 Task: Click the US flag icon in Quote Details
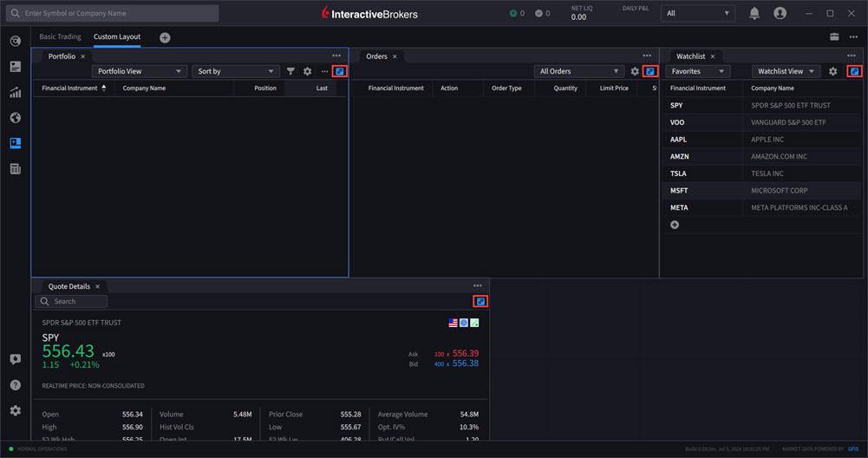pos(454,323)
